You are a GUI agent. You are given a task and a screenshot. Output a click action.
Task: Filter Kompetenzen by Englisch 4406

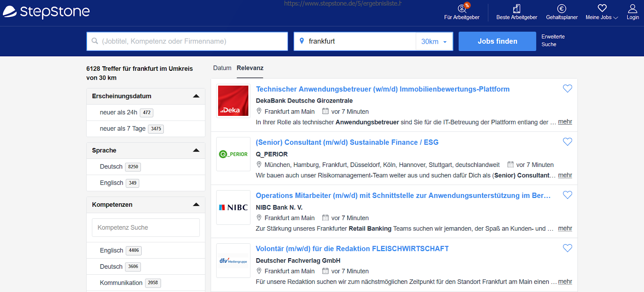point(120,251)
